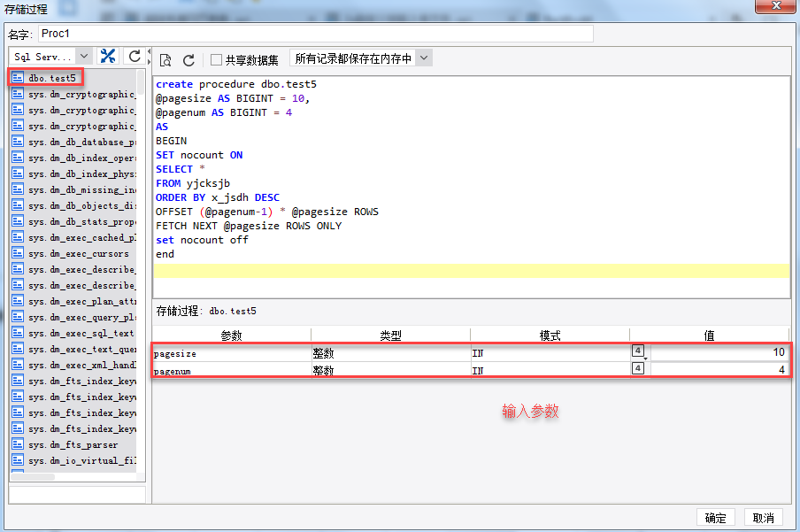Click the 'FETCH NEXT @pagesize ROWS ONLY' line

249,226
